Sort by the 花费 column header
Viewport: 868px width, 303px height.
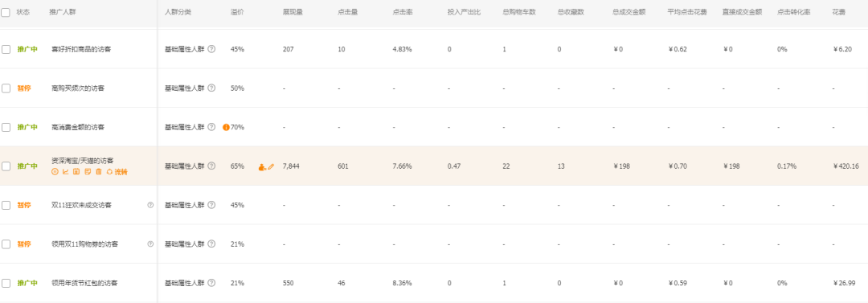tap(838, 11)
